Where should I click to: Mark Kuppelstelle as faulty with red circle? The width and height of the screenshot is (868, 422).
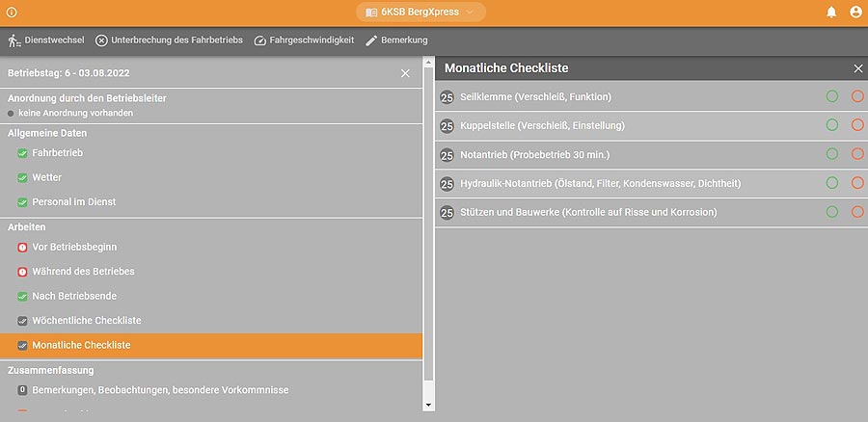(856, 125)
